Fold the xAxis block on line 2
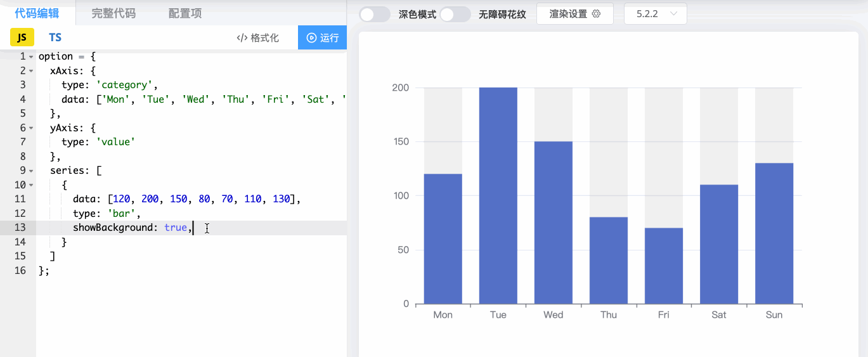Viewport: 868px width, 357px height. [31, 71]
